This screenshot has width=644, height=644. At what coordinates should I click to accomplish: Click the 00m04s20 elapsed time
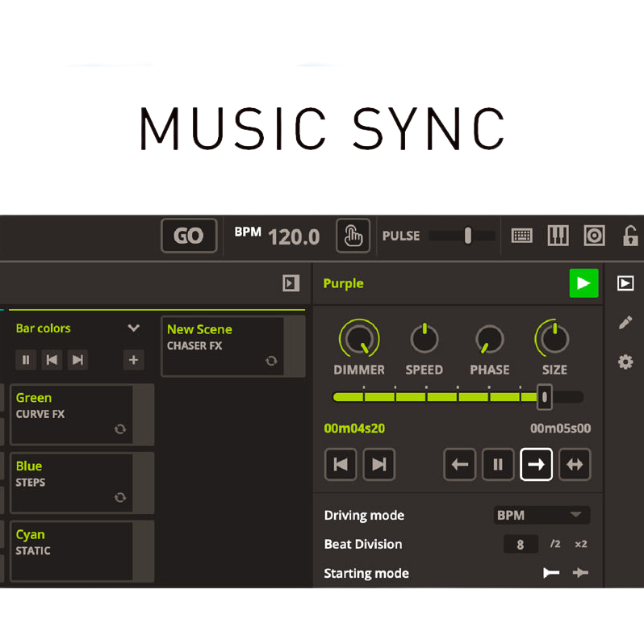coord(354,429)
